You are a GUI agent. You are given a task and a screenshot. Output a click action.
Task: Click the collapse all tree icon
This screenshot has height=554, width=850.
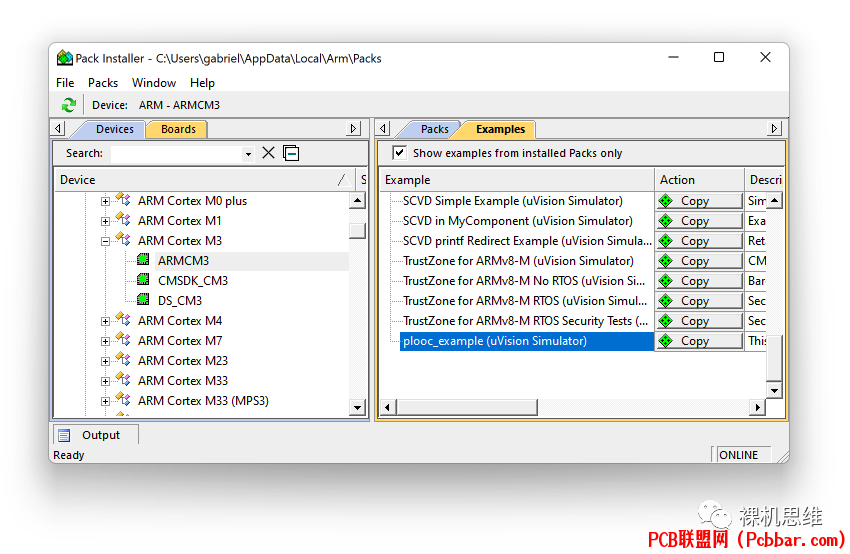coord(291,153)
